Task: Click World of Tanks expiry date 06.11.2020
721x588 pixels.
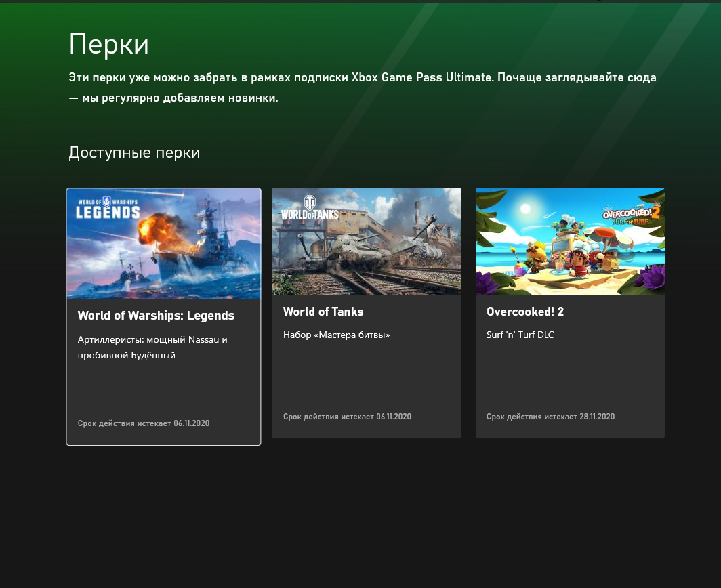Action: [347, 417]
